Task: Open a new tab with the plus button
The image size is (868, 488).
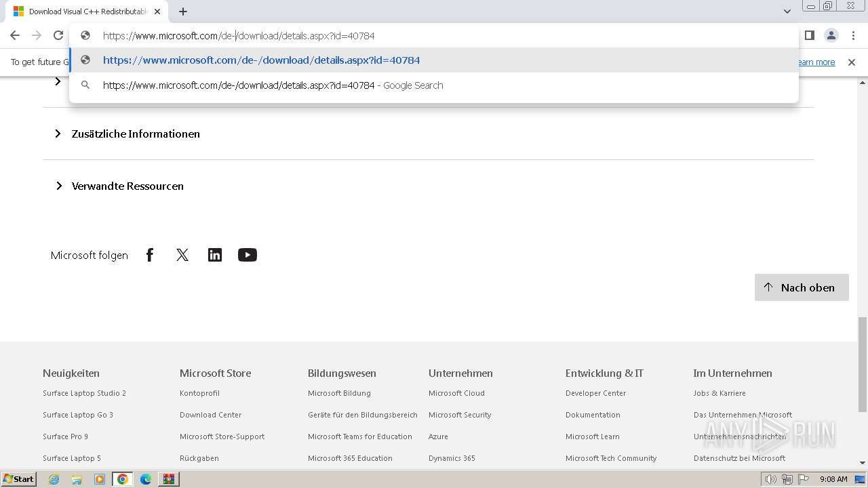Action: tap(183, 12)
